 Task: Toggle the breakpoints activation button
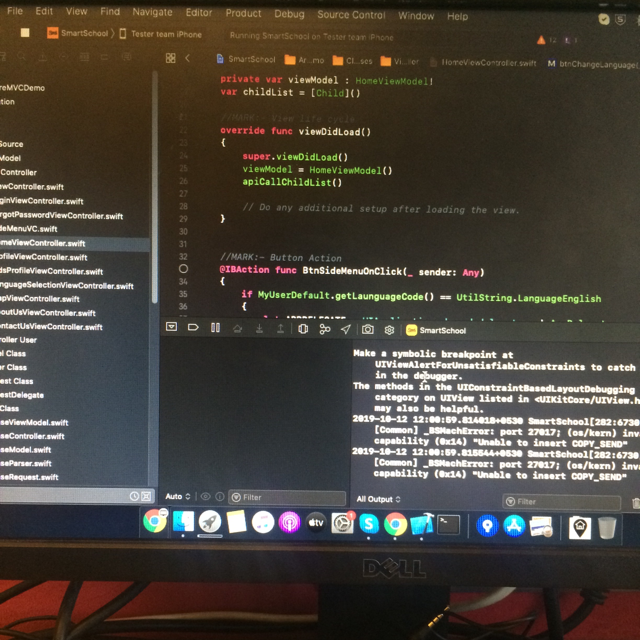193,328
